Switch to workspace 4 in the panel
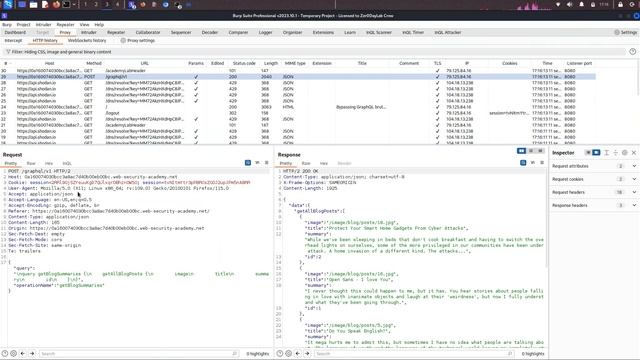This screenshot has height=360, width=640. pyautogui.click(x=117, y=4)
